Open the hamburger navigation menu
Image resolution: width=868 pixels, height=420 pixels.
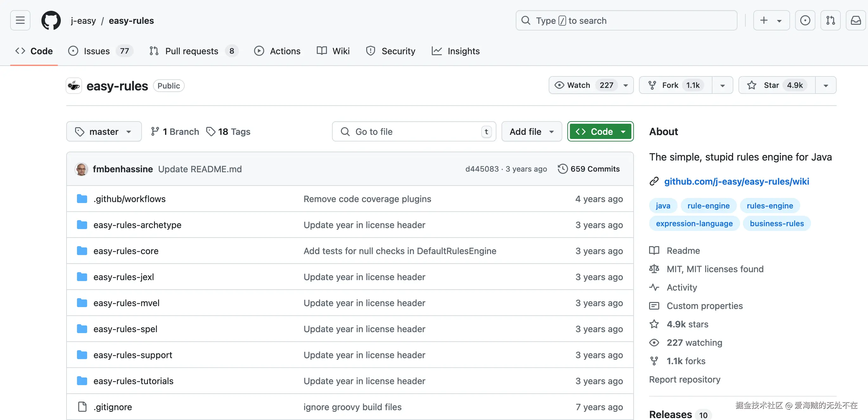tap(20, 21)
